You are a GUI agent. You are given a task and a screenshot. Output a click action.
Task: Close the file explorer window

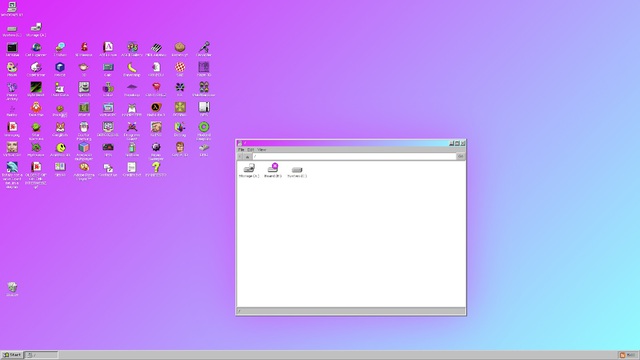463,143
